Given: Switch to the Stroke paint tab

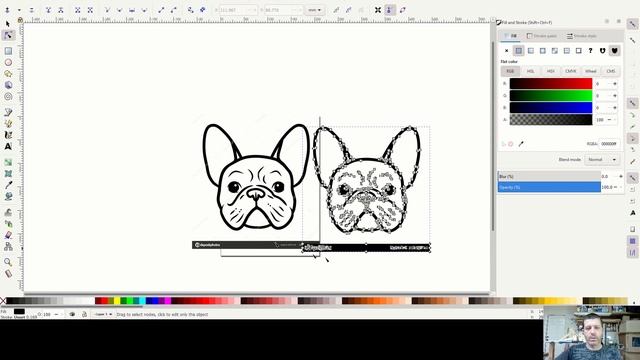Looking at the screenshot, I should 542,36.
